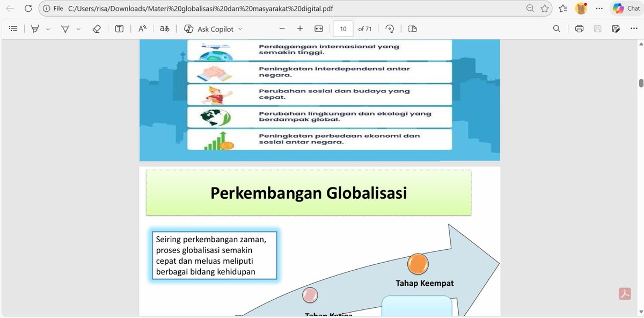Image resolution: width=644 pixels, height=318 pixels.
Task: Edit the page number input field
Action: click(x=342, y=28)
